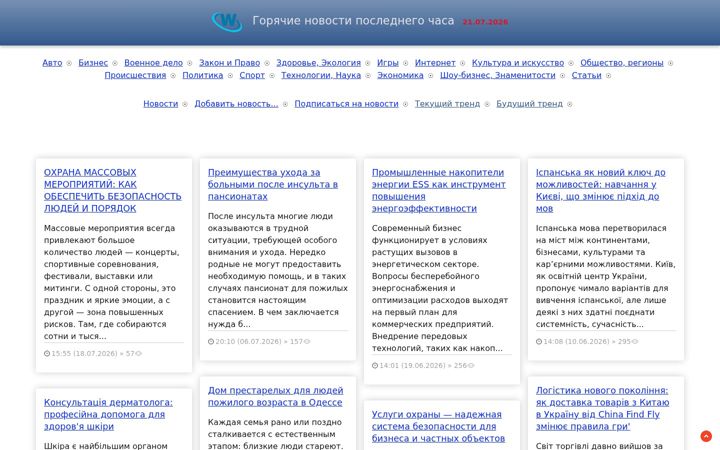Open article Логістика нового покоління
This screenshot has width=720, height=450.
[x=602, y=408]
